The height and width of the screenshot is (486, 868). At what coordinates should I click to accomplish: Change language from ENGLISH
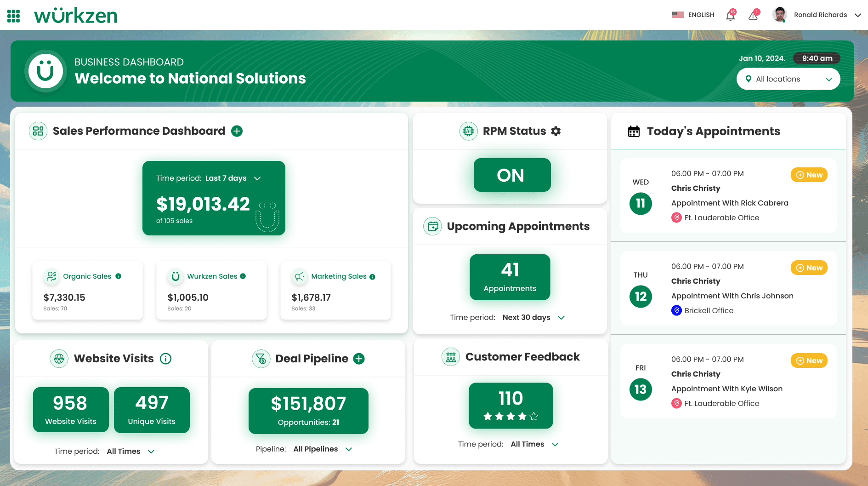(x=701, y=15)
